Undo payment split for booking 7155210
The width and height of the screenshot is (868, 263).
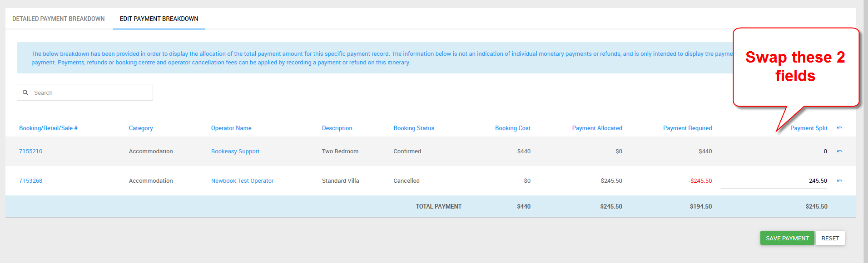click(x=839, y=151)
